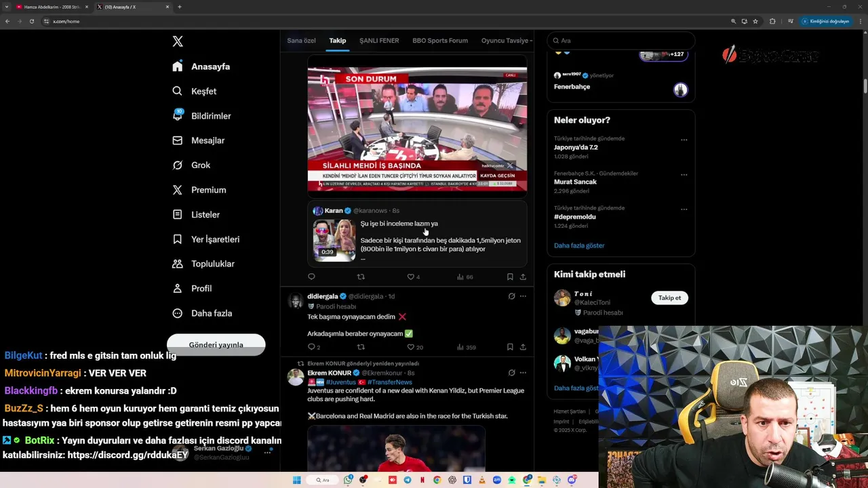Open the Hamza Abdelkarim browser tab
Screen dimensions: 868x488
tap(52, 7)
